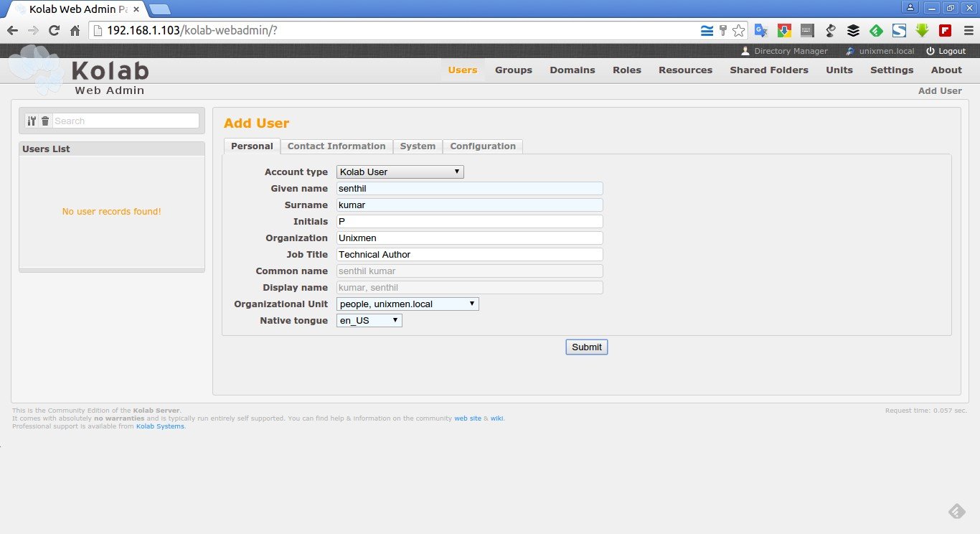980x534 pixels.
Task: Open a new browser tab
Action: coord(160,9)
